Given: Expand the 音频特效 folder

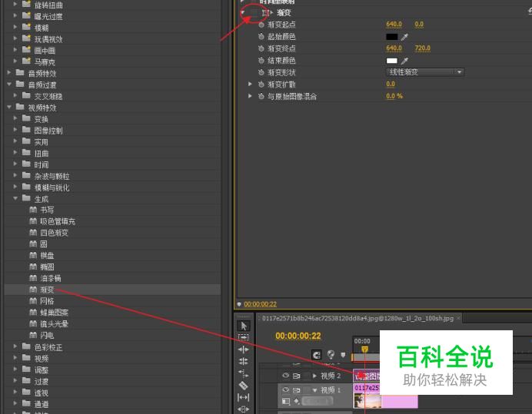Looking at the screenshot, I should 9,72.
